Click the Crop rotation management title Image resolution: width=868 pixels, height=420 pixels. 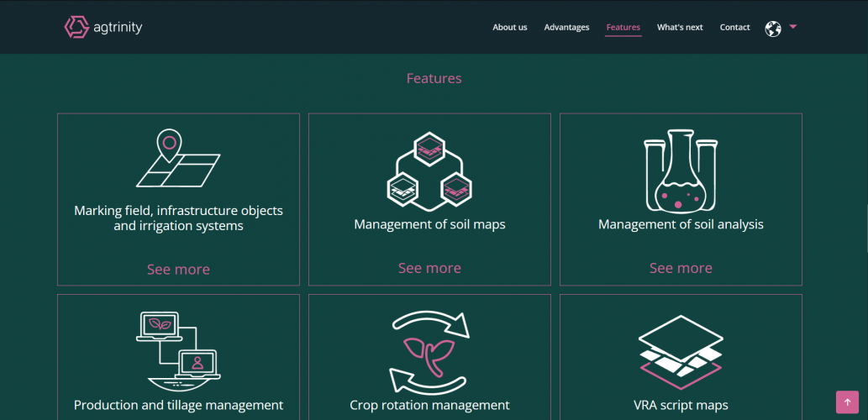click(x=429, y=405)
